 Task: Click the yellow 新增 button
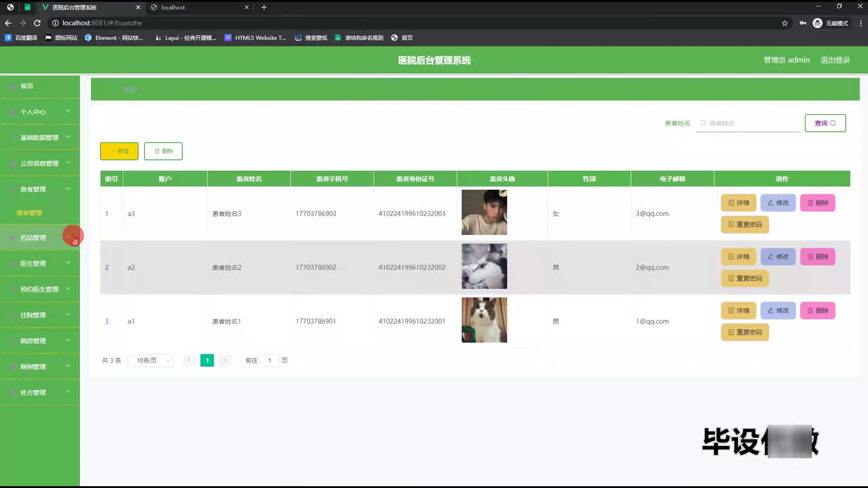[119, 151]
